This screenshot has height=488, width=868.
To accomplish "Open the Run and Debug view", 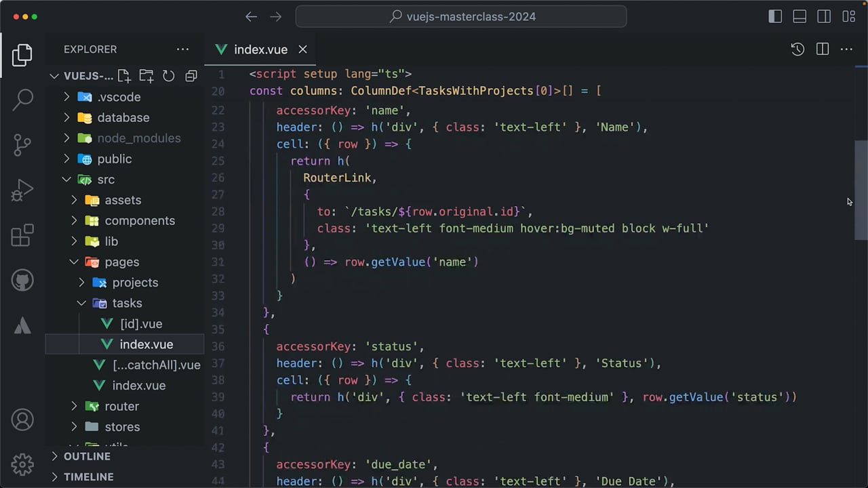I will (22, 190).
